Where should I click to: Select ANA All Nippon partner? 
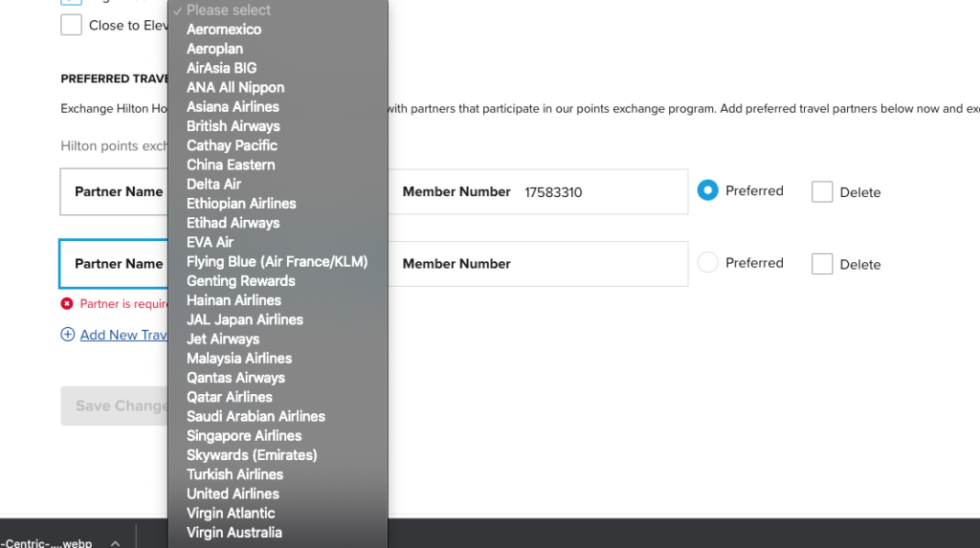[x=278, y=87]
